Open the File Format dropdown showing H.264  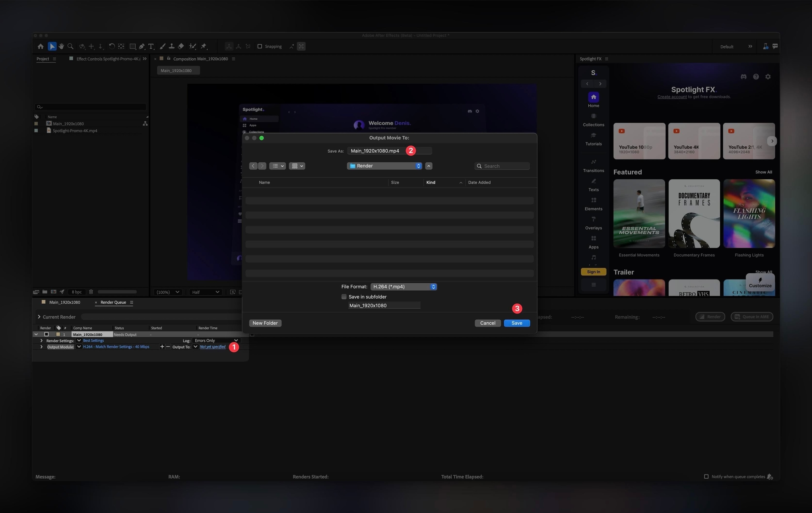(x=403, y=286)
